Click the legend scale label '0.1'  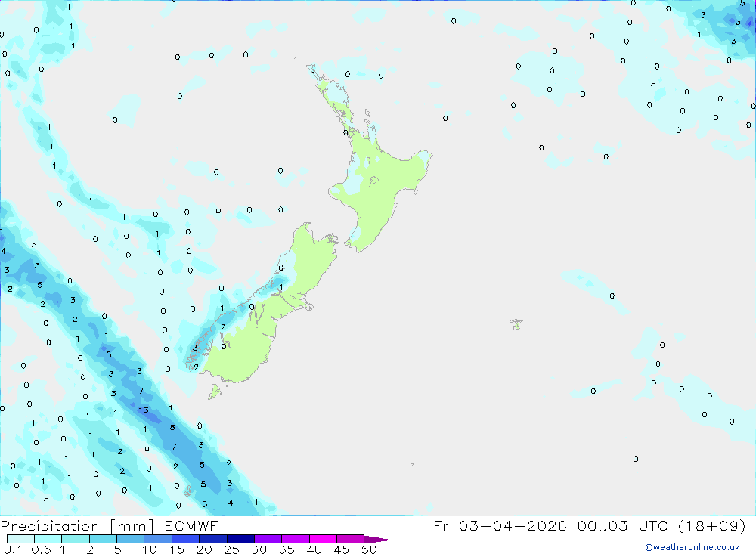(13, 549)
